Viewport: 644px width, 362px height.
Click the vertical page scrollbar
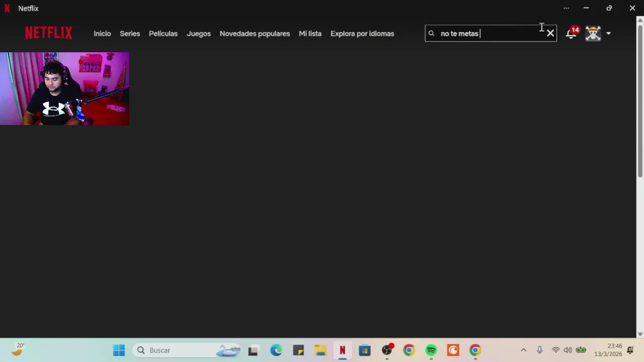(640, 101)
